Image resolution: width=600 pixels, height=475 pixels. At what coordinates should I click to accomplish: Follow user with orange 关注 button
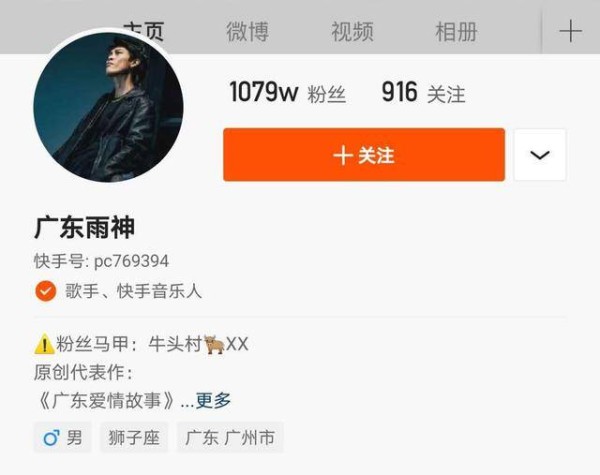[x=364, y=155]
